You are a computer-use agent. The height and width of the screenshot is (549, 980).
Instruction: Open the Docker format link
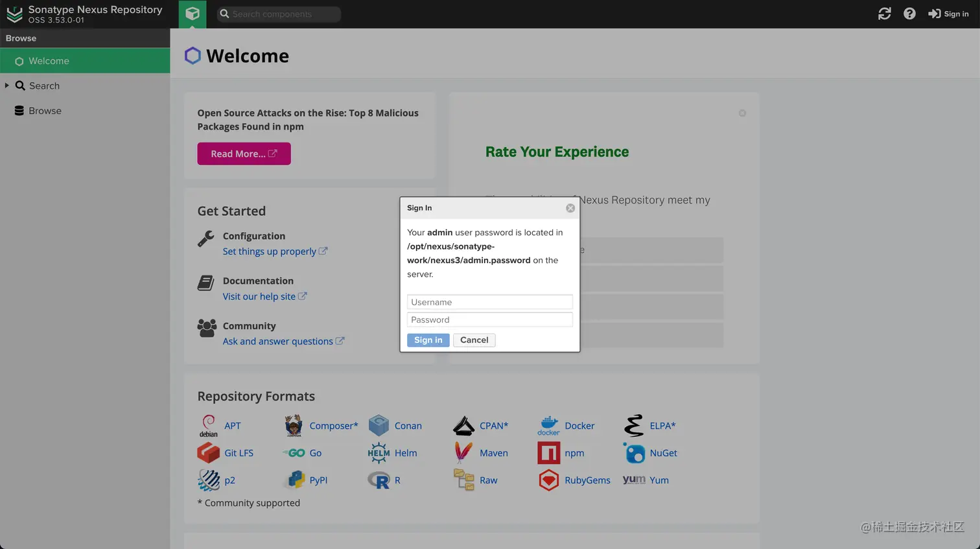(x=579, y=426)
